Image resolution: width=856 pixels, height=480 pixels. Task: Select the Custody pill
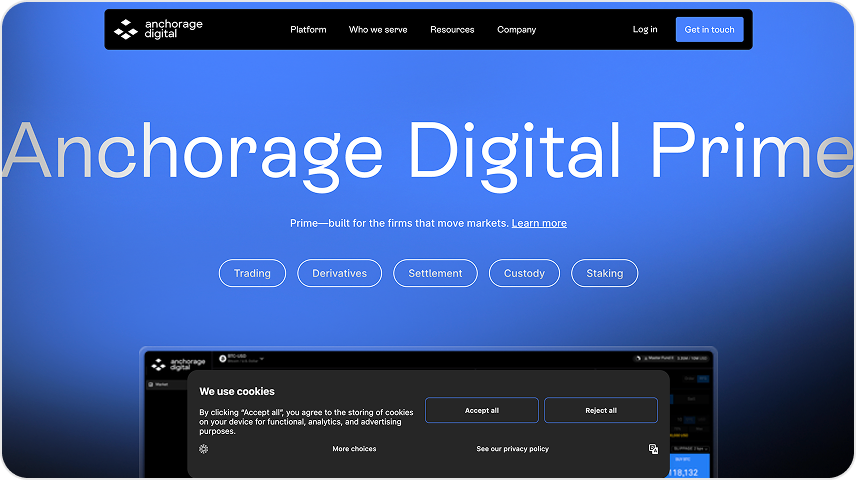click(524, 273)
